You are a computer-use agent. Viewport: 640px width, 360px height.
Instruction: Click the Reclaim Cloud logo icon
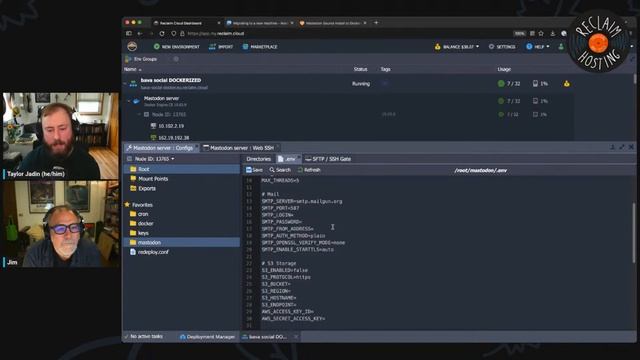(x=132, y=47)
